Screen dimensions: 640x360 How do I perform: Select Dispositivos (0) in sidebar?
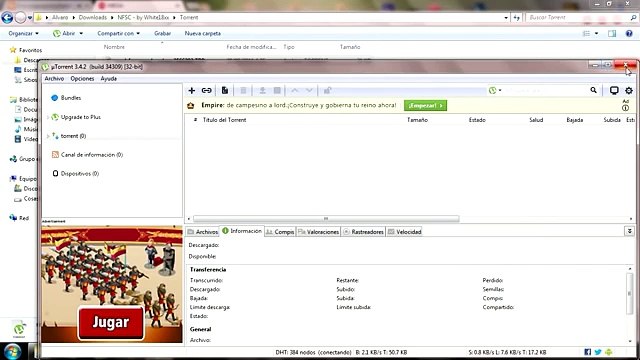[80, 173]
